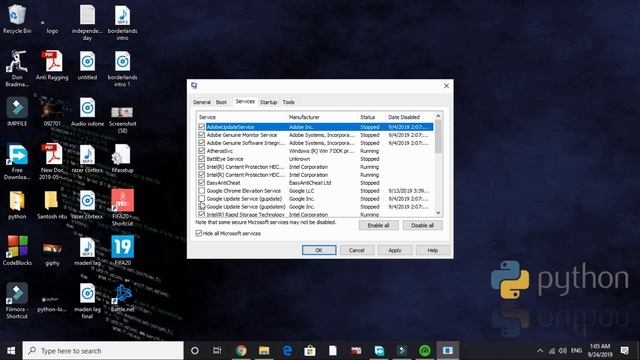Click the ENG language indicator
The width and height of the screenshot is (640, 360).
(x=576, y=351)
